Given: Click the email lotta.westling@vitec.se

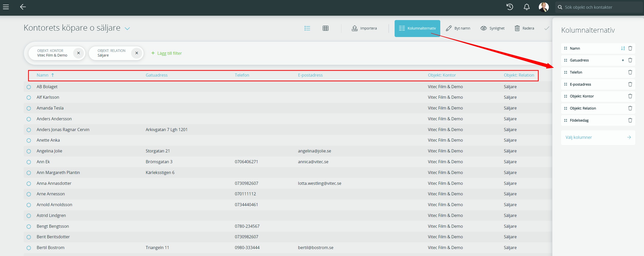Looking at the screenshot, I should 319,183.
